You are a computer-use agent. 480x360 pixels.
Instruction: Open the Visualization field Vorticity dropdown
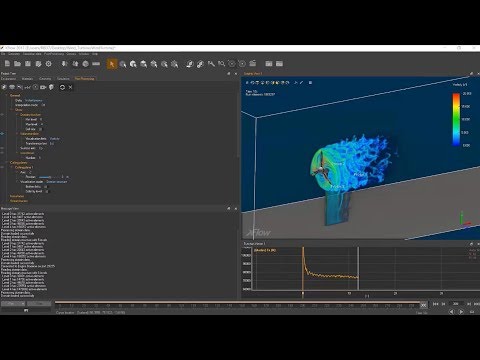click(x=55, y=139)
